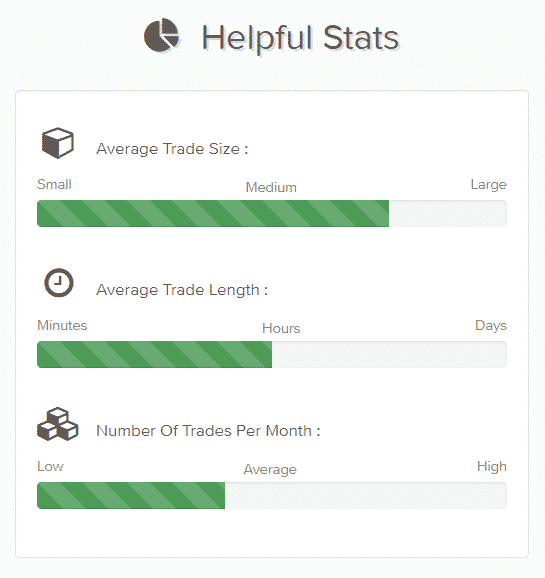Click the Large label above the trade size bar
The width and height of the screenshot is (545, 578).
tap(489, 185)
